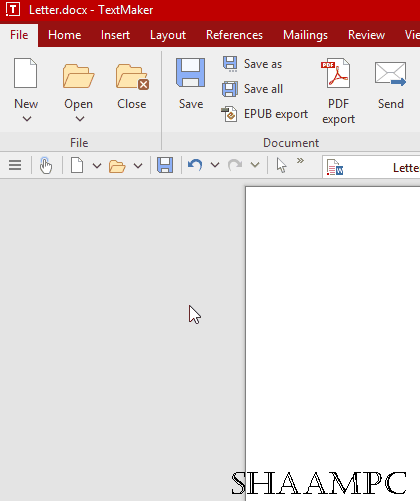Choose Save as in the Document group
Screen dimensions: 420x501
click(x=252, y=64)
